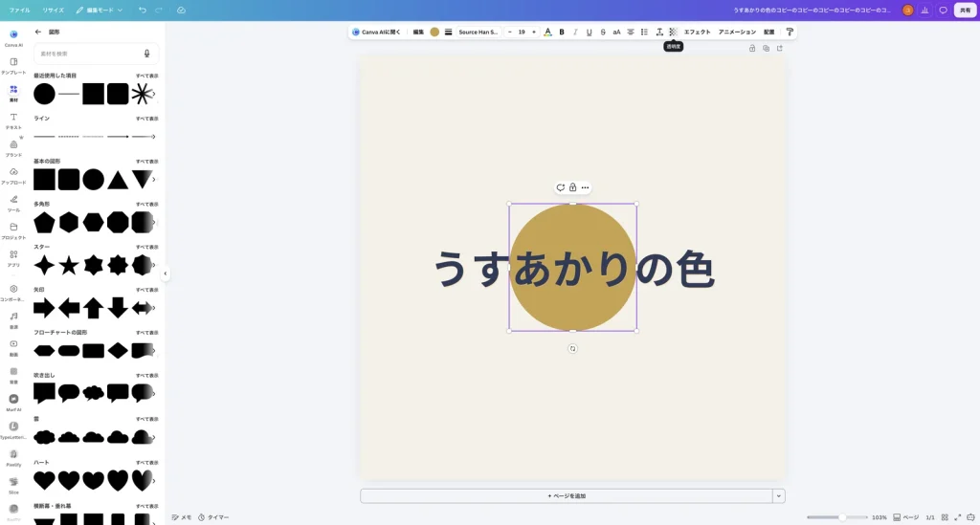Open the Canva AI sidebar tab
Image resolution: width=980 pixels, height=525 pixels.
(13, 38)
